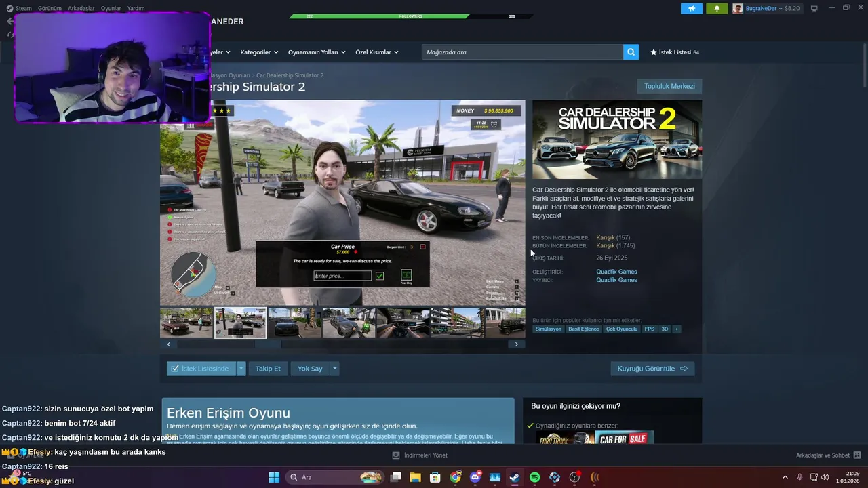Viewport: 868px width, 488px height.
Task: Open Topluluk Merkezi
Action: coord(669,86)
